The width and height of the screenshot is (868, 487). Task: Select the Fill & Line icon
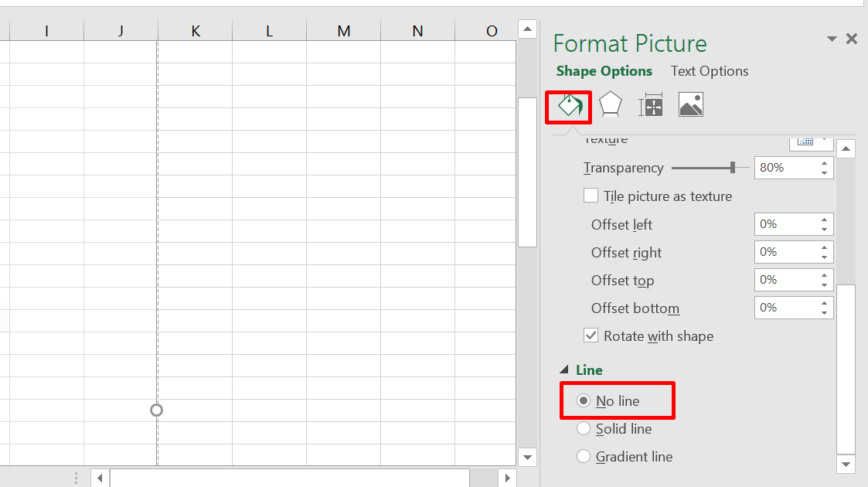point(568,104)
